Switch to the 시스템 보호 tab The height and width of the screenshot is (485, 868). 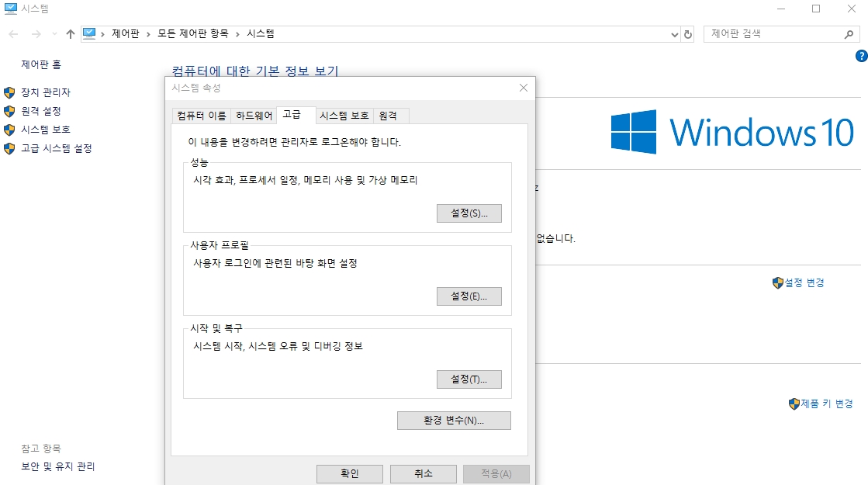tap(344, 116)
